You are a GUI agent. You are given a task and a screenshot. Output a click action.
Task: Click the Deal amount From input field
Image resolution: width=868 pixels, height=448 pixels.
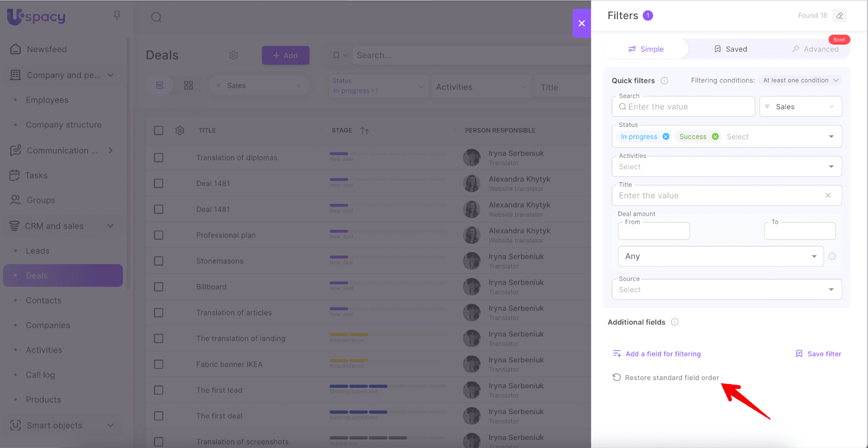click(x=654, y=232)
